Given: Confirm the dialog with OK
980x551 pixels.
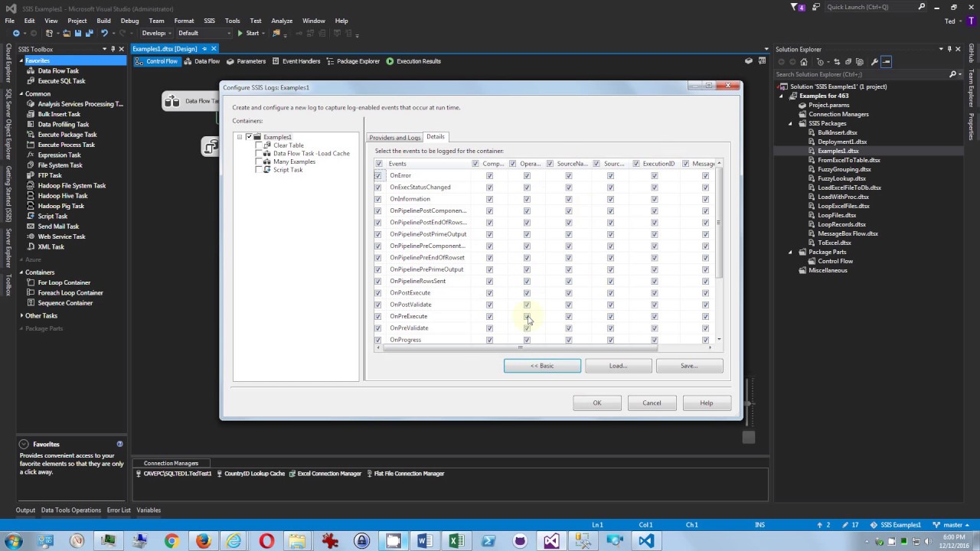Looking at the screenshot, I should pyautogui.click(x=597, y=403).
